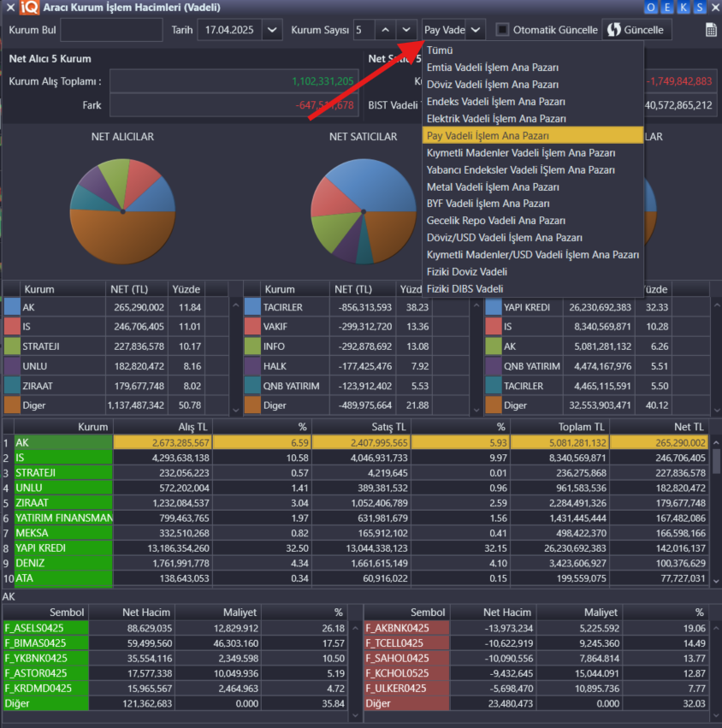The width and height of the screenshot is (722, 728).
Task: Click the F_TCELL0425 symbol row
Action: 536,643
